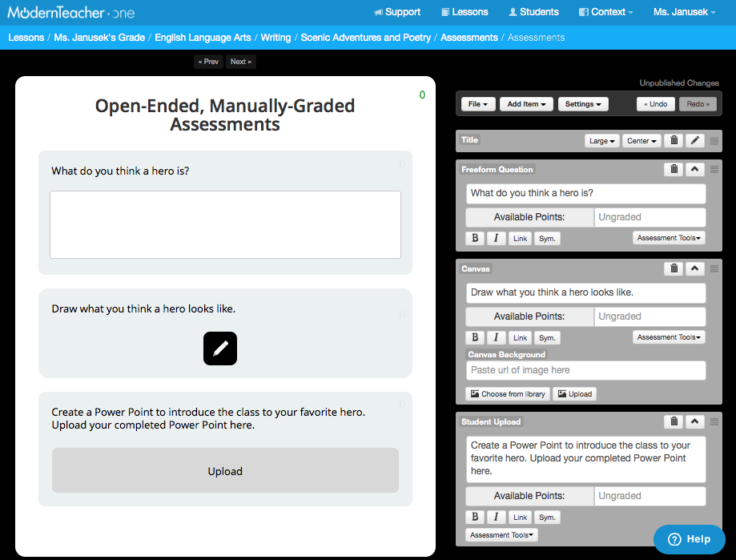
Task: Open Assessment Tools dropdown in Canvas panel
Action: 669,337
